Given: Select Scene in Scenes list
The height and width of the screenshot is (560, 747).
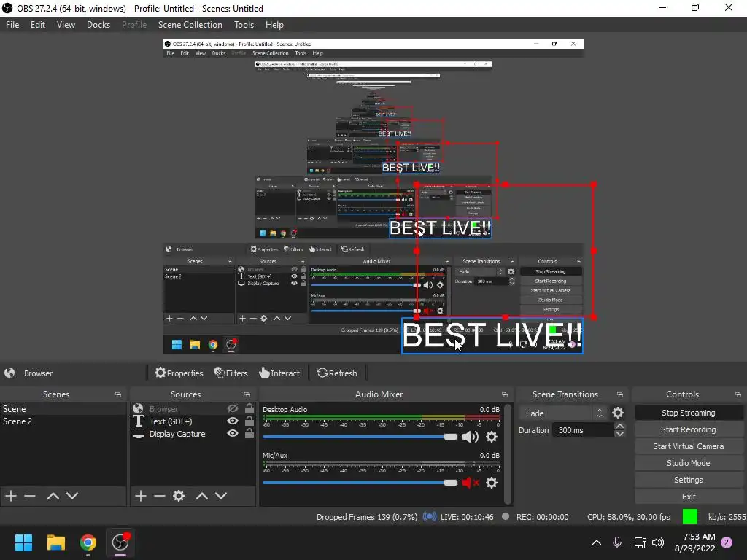Looking at the screenshot, I should pyautogui.click(x=63, y=408).
